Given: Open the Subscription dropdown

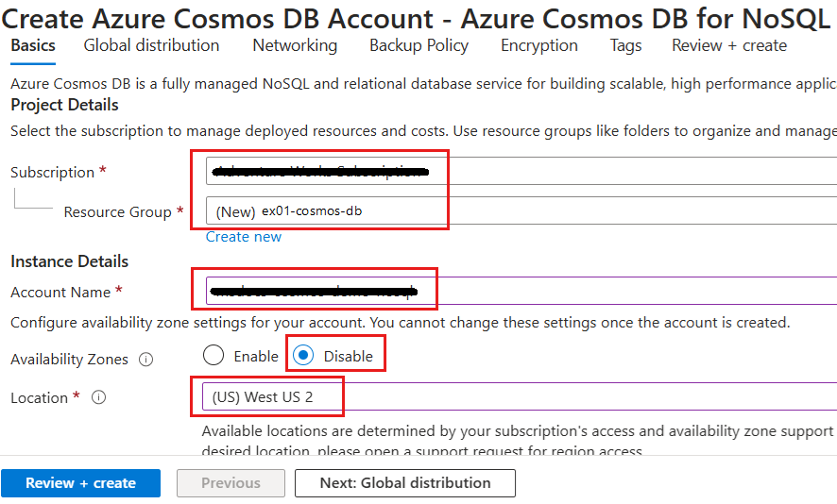Looking at the screenshot, I should pyautogui.click(x=520, y=171).
